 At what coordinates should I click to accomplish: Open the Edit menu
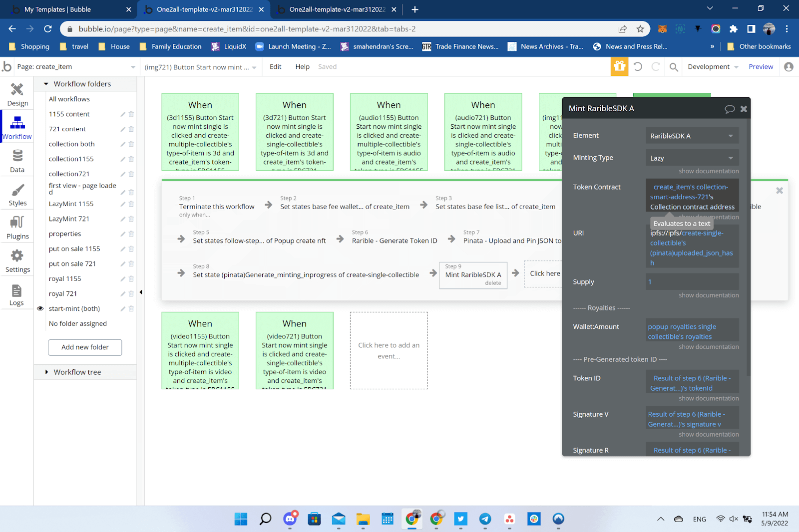(x=275, y=66)
